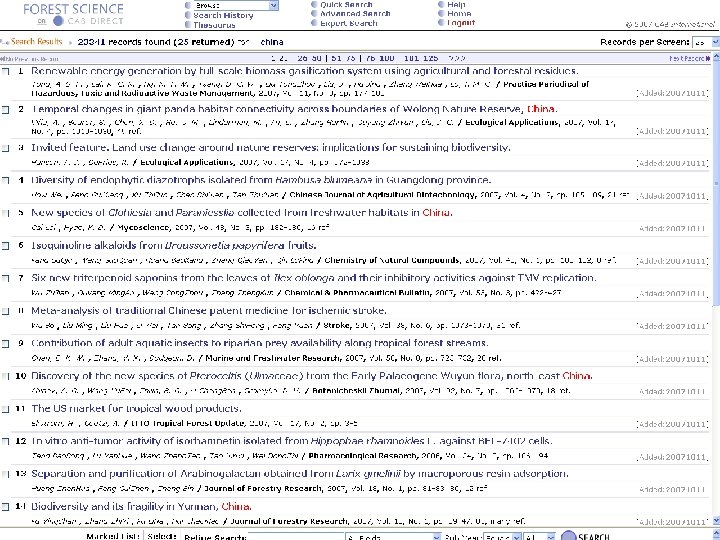Click the bullet icon beside Thesaurus

click(187, 25)
